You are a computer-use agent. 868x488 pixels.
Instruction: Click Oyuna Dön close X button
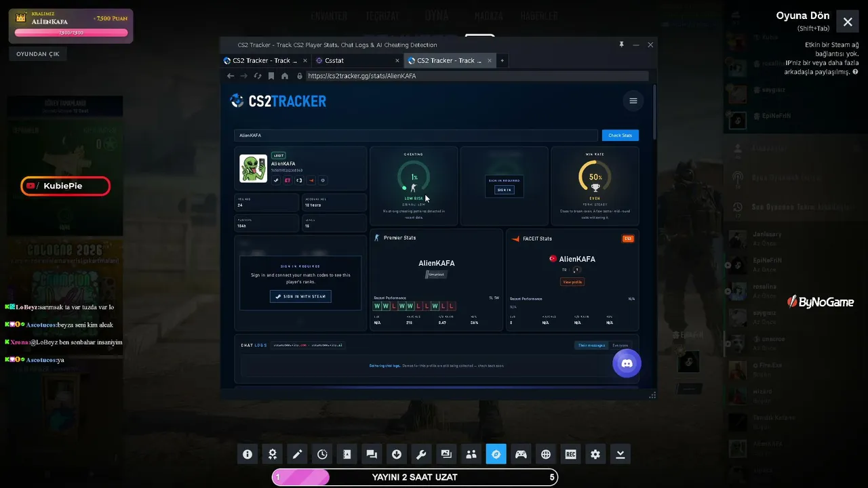click(x=848, y=22)
